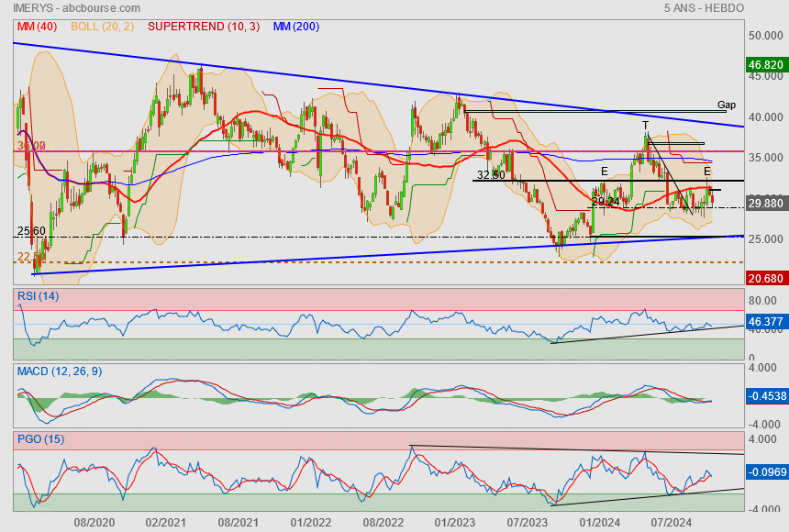This screenshot has width=789, height=532.
Task: Select the 40.000 price axis label
Action: click(765, 117)
